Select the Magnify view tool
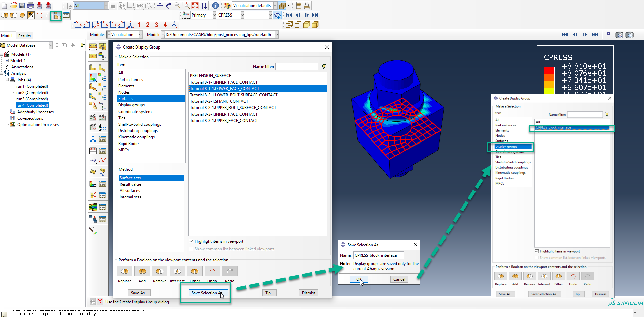644x317 pixels. [177, 5]
